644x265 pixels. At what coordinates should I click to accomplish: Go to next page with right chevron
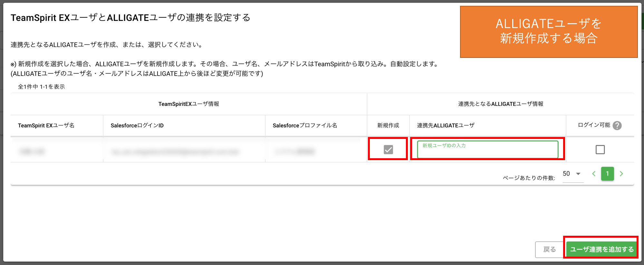click(x=621, y=174)
